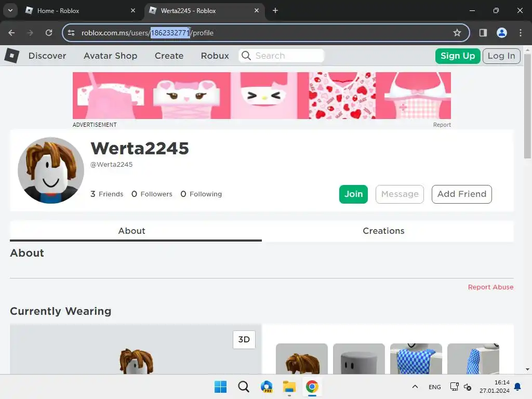Launch Edge from the taskbar
Screen dimensions: 532x399
[267, 387]
